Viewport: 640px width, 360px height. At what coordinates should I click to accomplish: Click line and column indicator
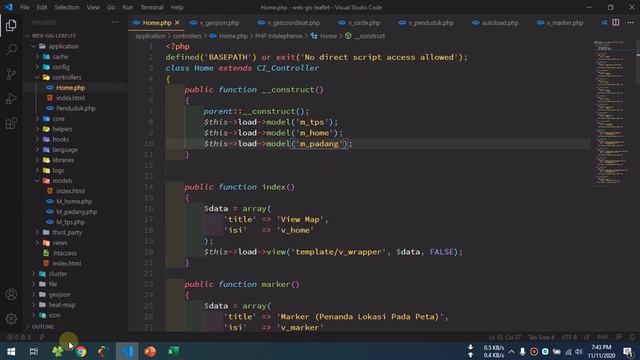(x=505, y=338)
